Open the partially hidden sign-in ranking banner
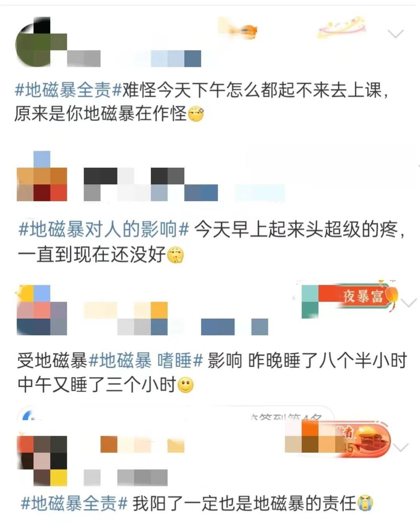 (x=176, y=414)
